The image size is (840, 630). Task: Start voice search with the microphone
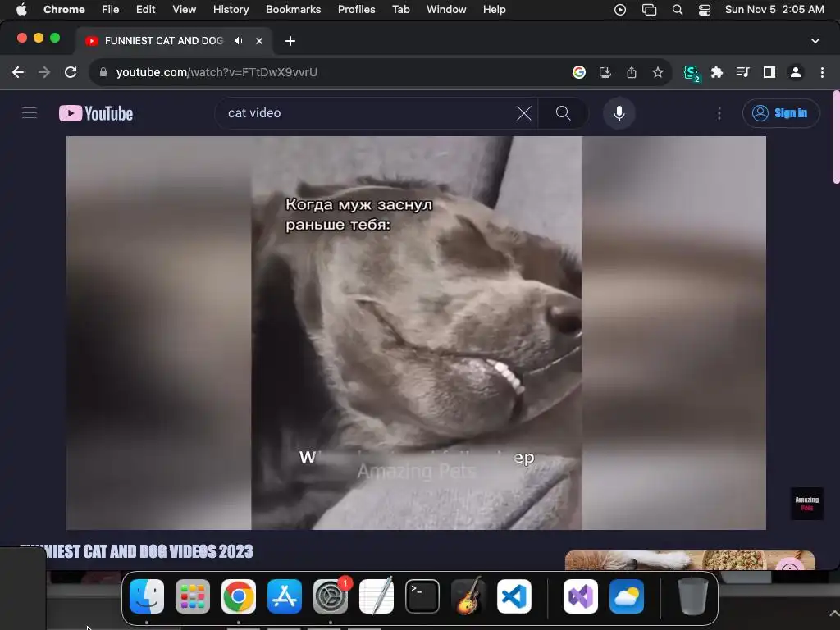click(619, 113)
